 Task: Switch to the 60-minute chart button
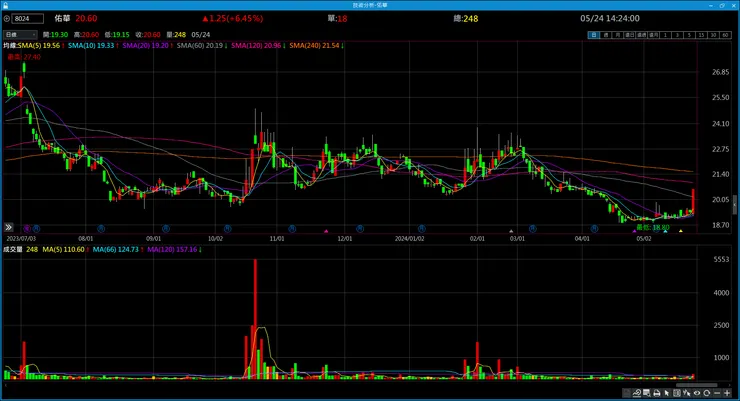[725, 35]
